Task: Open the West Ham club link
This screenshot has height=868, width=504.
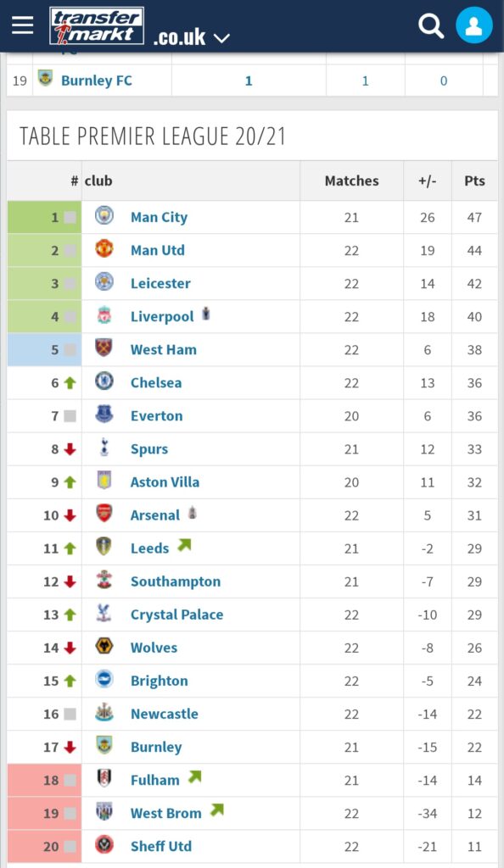Action: coord(164,350)
